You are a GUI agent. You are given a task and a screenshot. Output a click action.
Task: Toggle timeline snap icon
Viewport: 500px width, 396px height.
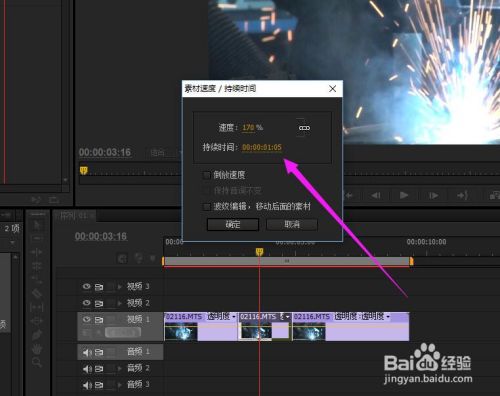[122, 258]
